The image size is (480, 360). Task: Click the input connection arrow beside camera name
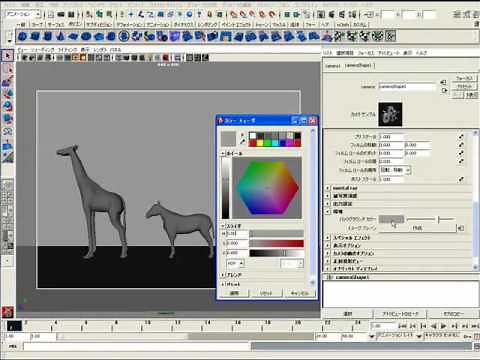[444, 82]
